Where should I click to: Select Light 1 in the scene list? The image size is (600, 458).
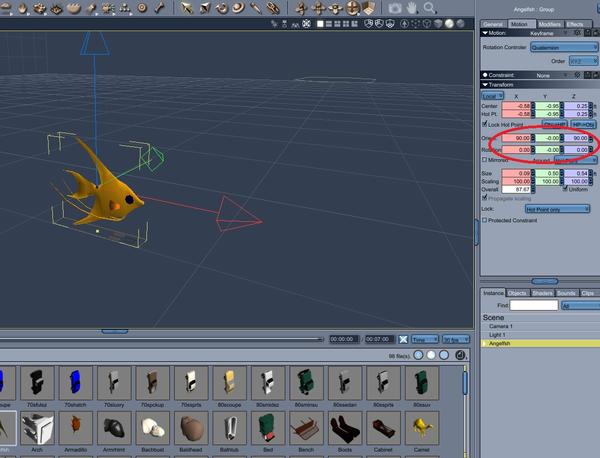[540, 335]
